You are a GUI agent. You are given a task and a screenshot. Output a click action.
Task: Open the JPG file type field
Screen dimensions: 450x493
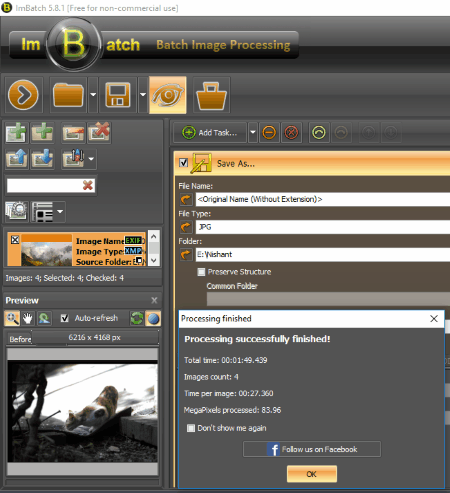323,227
